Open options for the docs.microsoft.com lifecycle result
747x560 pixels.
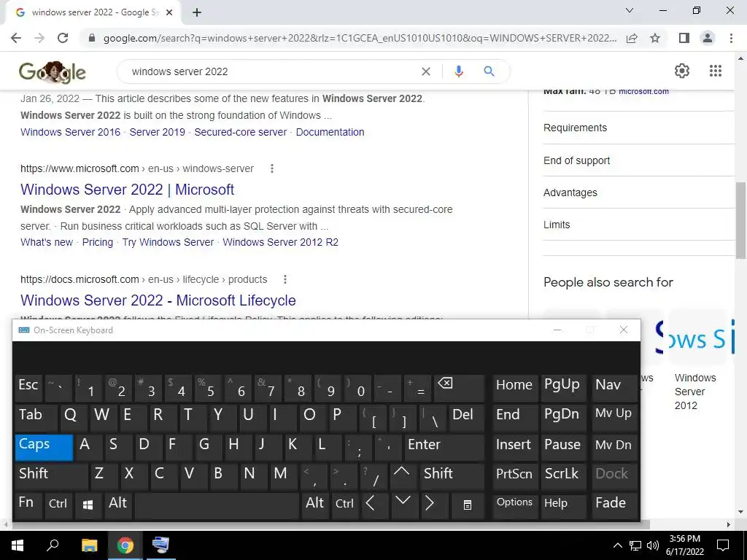point(285,279)
